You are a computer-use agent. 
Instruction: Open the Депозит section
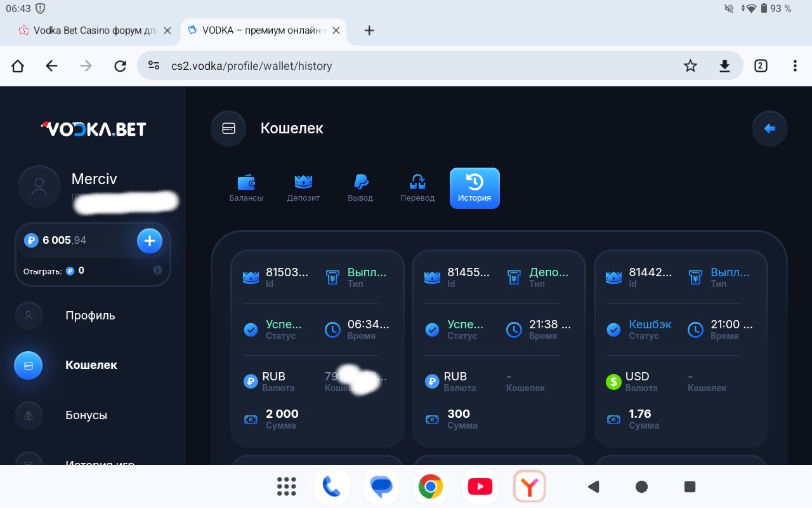click(303, 188)
